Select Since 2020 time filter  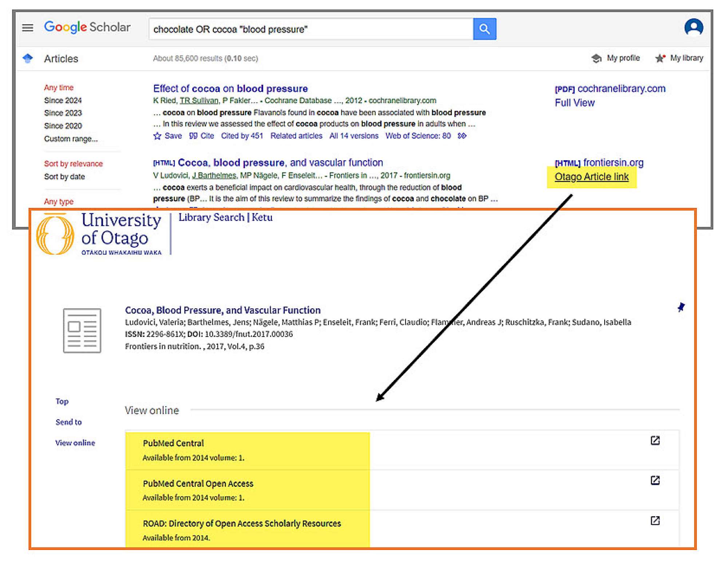[x=63, y=126]
